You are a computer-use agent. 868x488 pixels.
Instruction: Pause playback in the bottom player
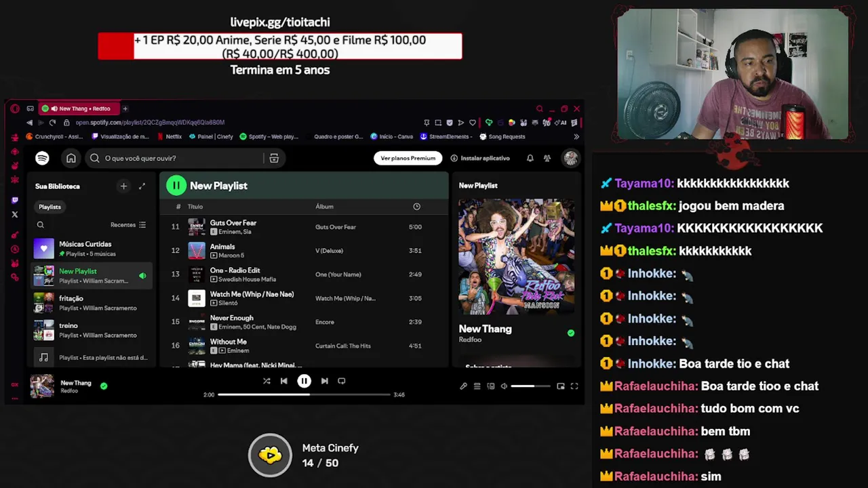point(304,381)
